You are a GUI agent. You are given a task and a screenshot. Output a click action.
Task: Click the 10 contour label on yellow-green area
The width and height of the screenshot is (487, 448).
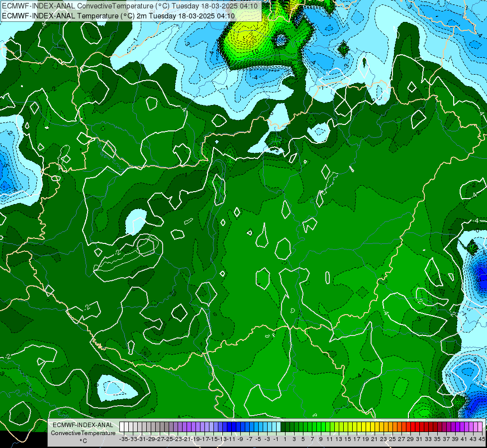(x=255, y=52)
